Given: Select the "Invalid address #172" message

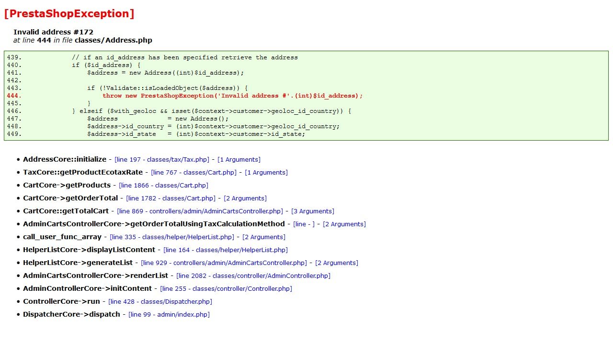Looking at the screenshot, I should pyautogui.click(x=53, y=32).
